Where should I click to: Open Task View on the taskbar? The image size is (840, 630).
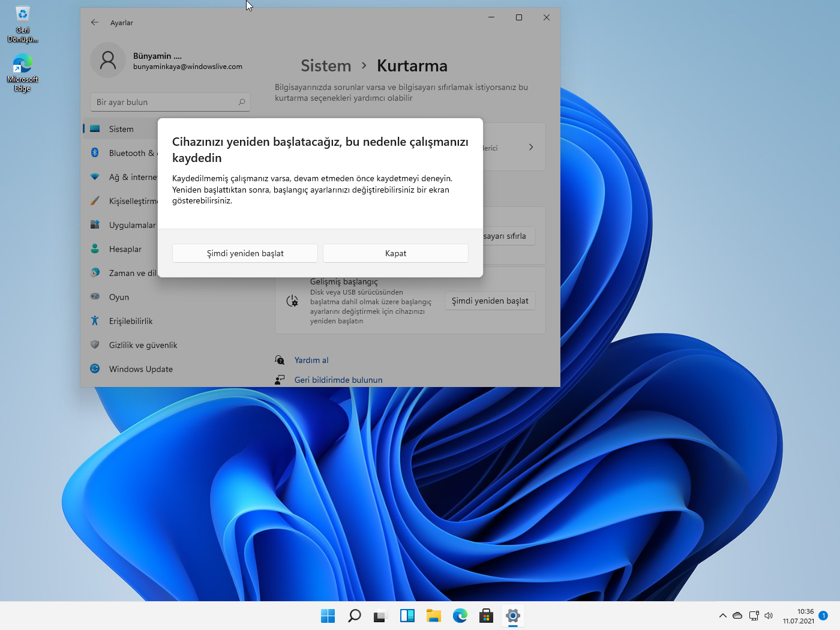pyautogui.click(x=380, y=616)
